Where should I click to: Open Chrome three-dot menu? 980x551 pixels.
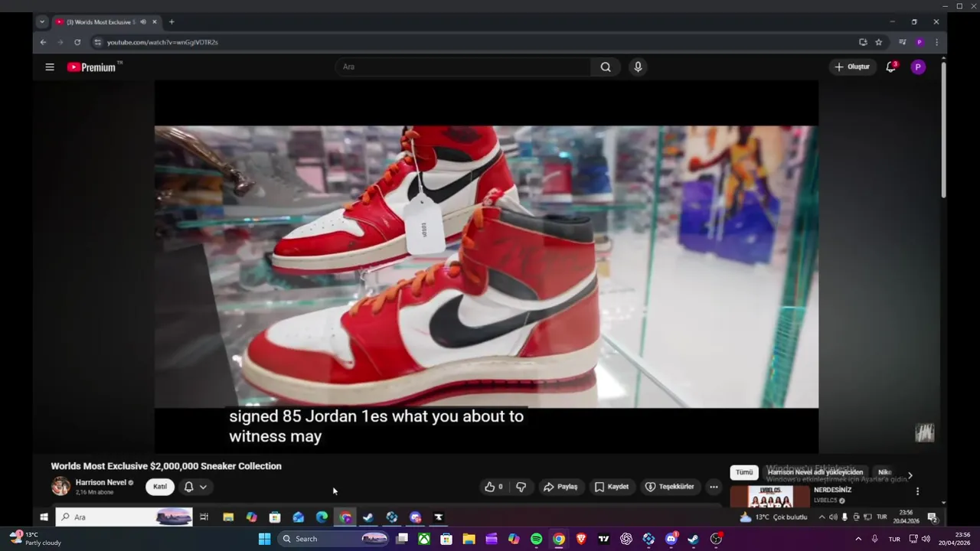pos(936,42)
